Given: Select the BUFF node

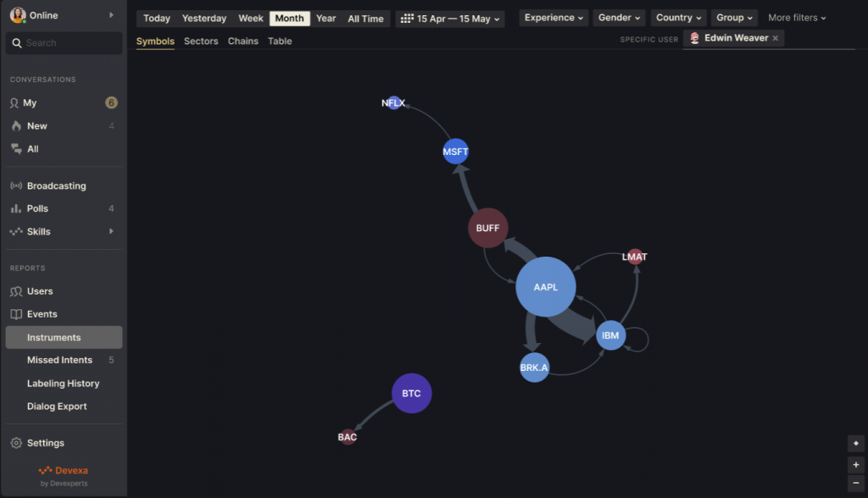Looking at the screenshot, I should click(x=487, y=228).
